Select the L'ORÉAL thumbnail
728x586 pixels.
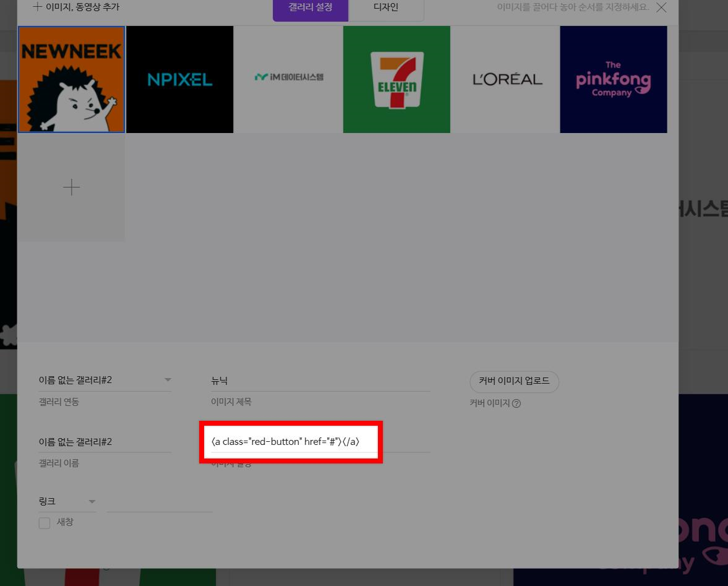505,79
